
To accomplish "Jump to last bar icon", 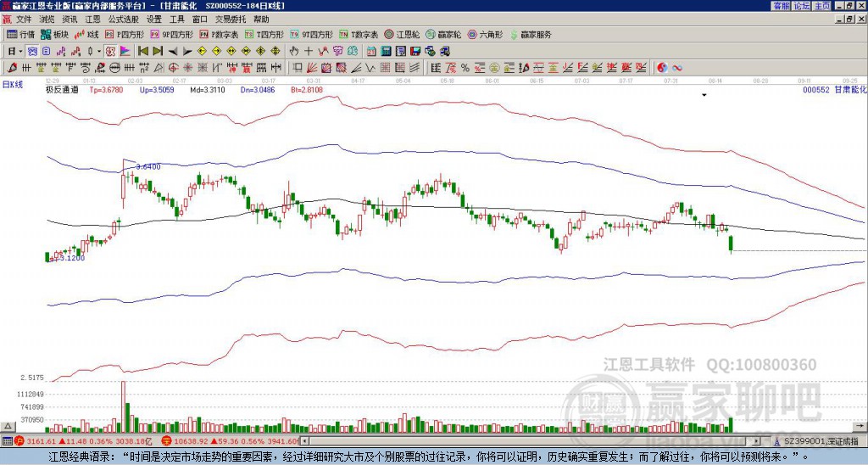I will pos(158,52).
